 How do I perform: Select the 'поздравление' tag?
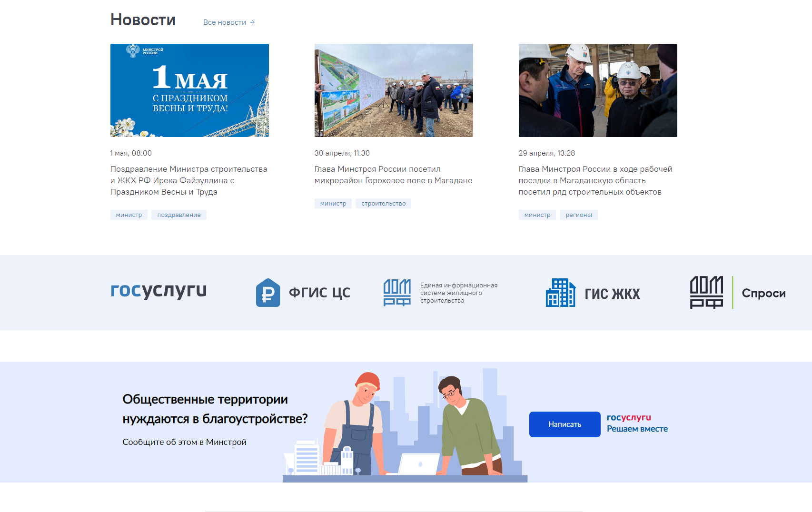179,215
